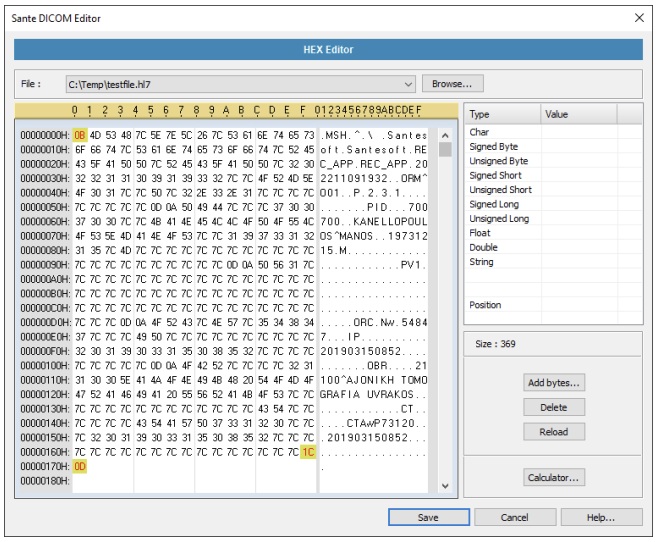
Task: Select the Unsigned Byte row
Action: [x=553, y=161]
